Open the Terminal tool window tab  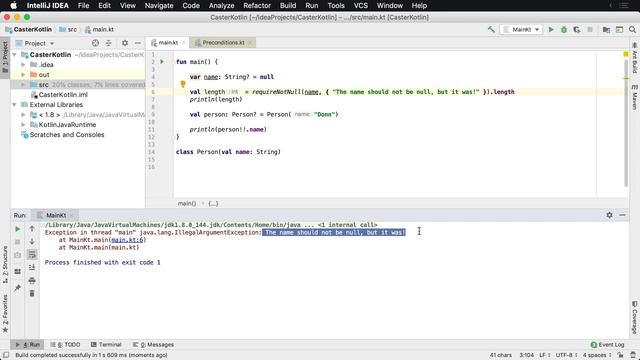click(106, 344)
